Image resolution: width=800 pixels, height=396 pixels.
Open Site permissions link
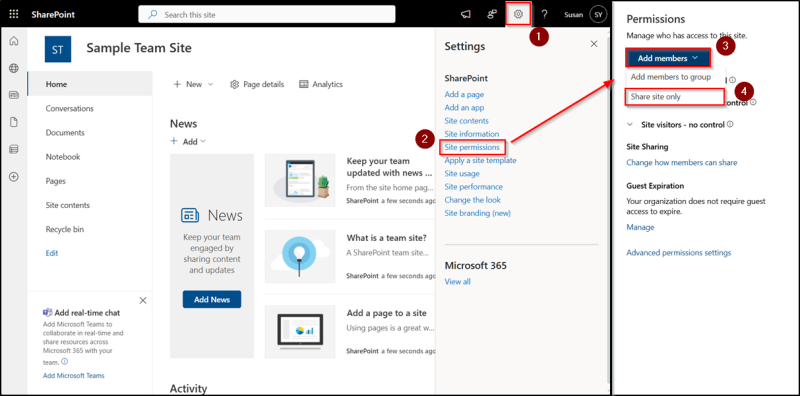point(472,147)
